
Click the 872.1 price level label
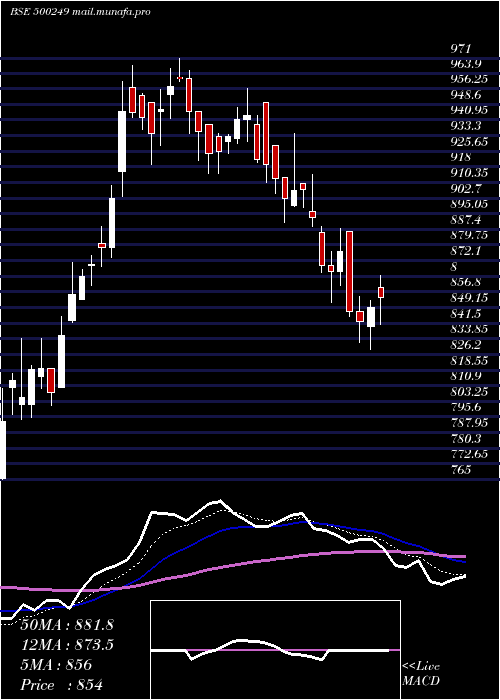click(466, 251)
